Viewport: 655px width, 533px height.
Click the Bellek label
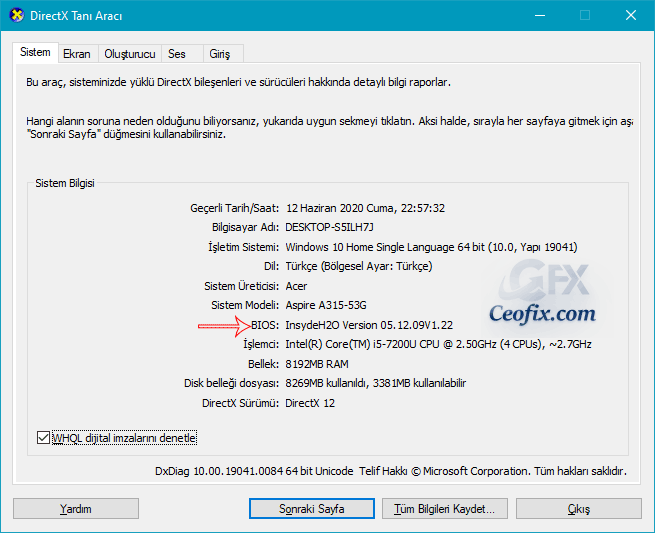pyautogui.click(x=263, y=364)
